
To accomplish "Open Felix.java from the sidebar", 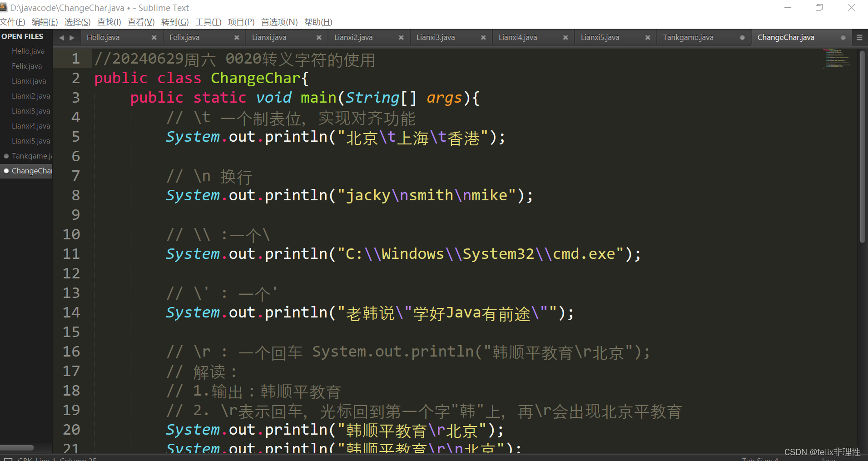I will 27,66.
